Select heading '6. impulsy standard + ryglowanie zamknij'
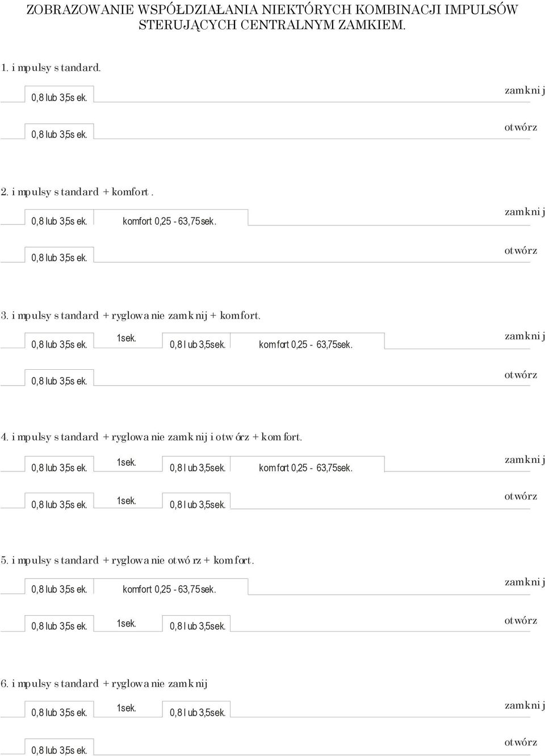This screenshot has height=756, width=545. point(104,684)
